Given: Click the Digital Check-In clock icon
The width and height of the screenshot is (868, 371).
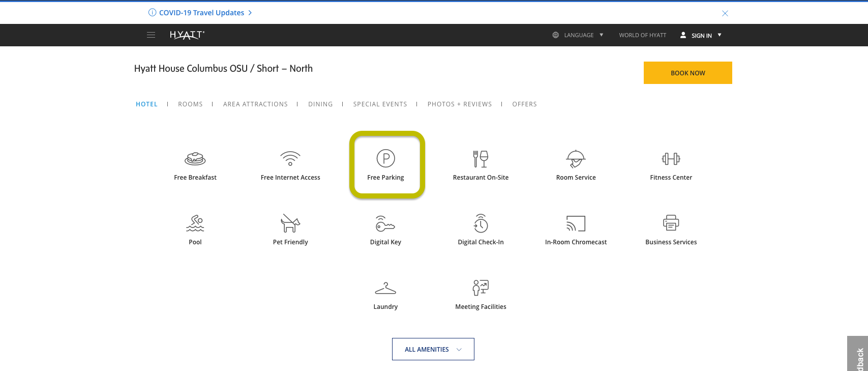Looking at the screenshot, I should (481, 223).
